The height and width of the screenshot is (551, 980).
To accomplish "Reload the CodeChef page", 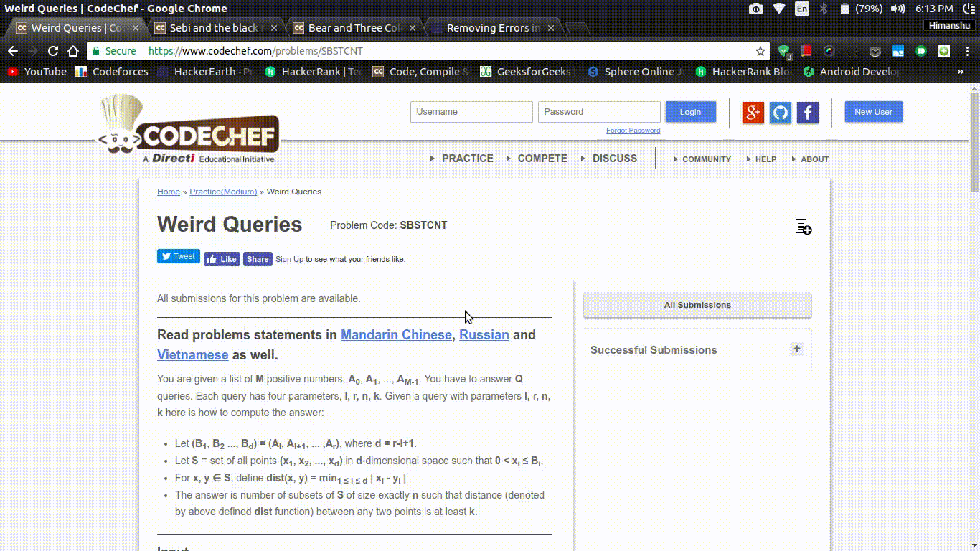I will [52, 51].
